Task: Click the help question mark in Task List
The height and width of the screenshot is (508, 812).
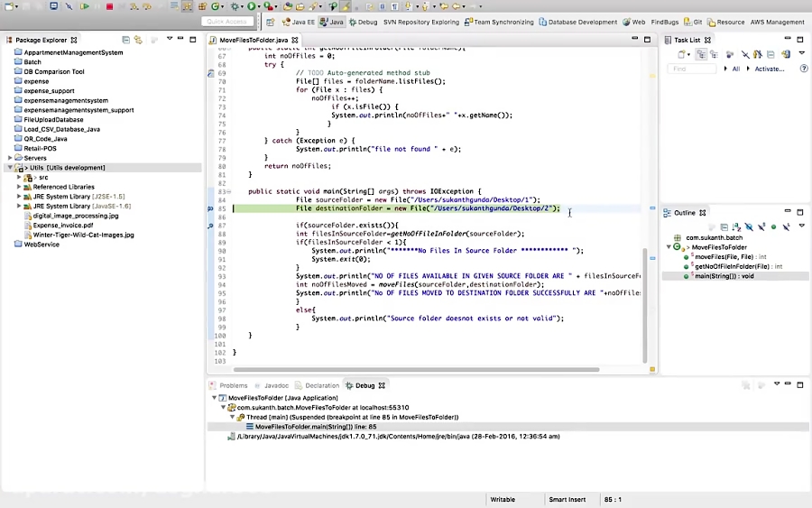Action: click(x=804, y=69)
